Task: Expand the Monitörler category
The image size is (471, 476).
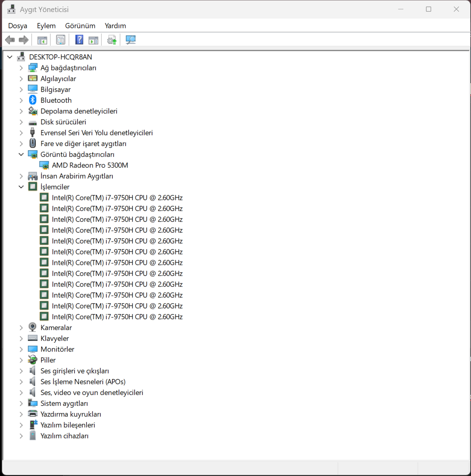Action: pyautogui.click(x=21, y=349)
